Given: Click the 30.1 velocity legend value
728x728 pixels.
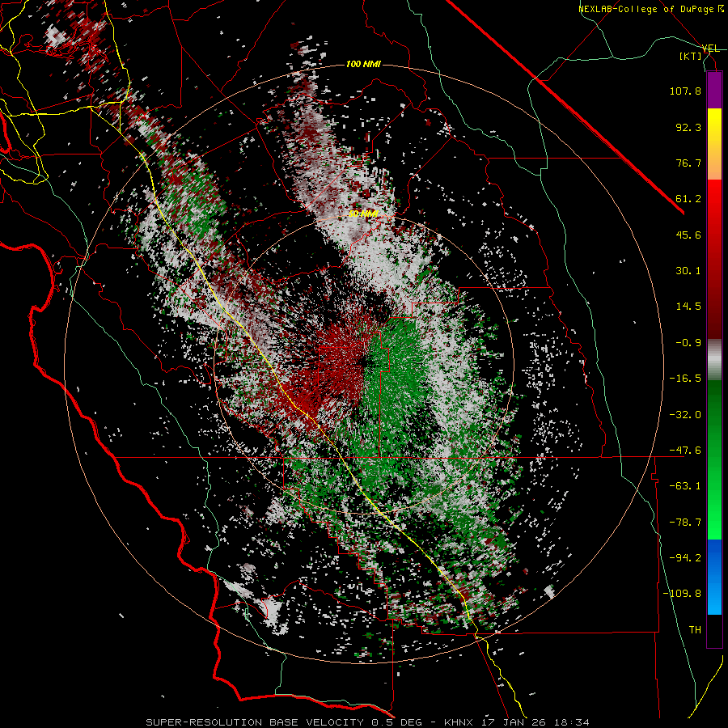Looking at the screenshot, I should [x=688, y=271].
